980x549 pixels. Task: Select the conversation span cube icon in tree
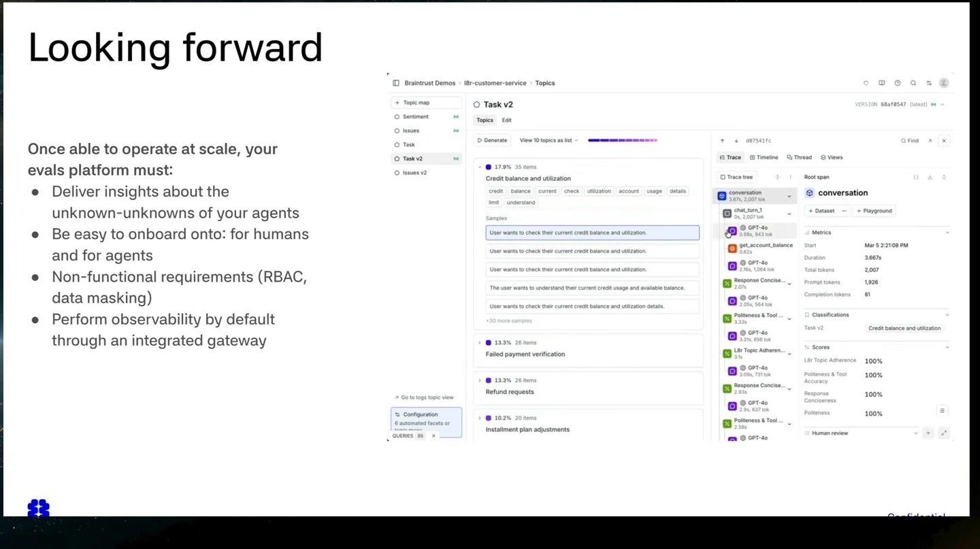point(722,196)
